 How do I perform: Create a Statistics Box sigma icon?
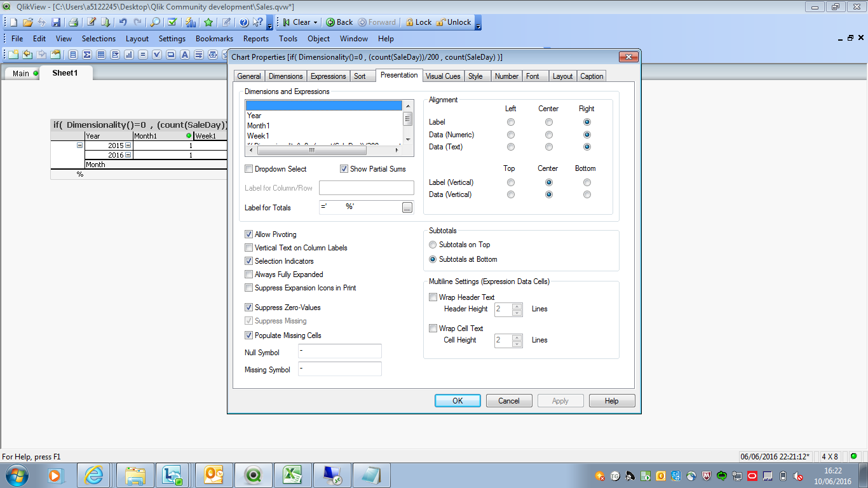tap(87, 55)
